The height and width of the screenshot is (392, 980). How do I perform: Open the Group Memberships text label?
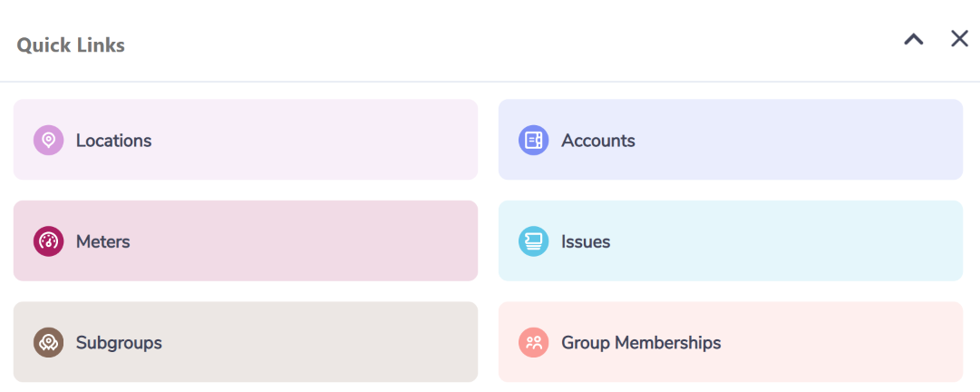click(641, 343)
